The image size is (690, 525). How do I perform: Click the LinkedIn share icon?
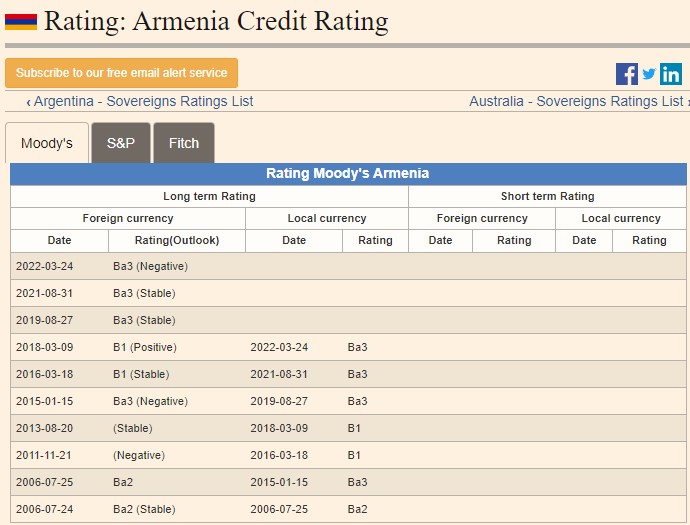671,74
